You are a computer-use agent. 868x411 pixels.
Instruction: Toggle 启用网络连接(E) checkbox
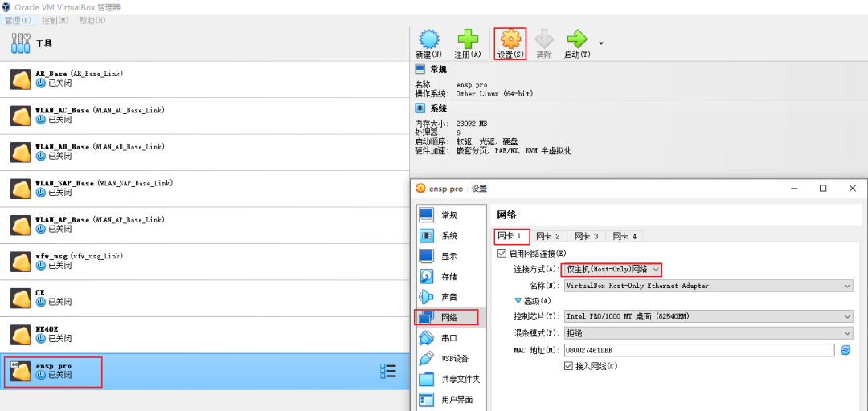click(502, 253)
